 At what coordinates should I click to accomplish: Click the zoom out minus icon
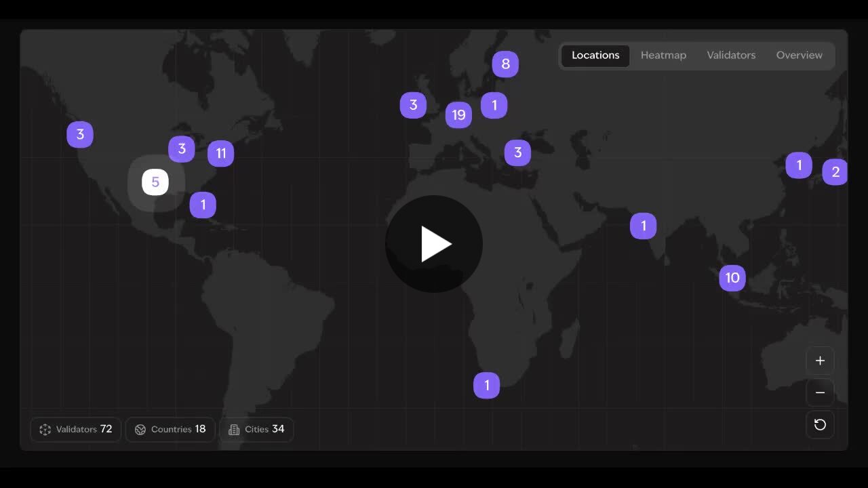tap(820, 392)
